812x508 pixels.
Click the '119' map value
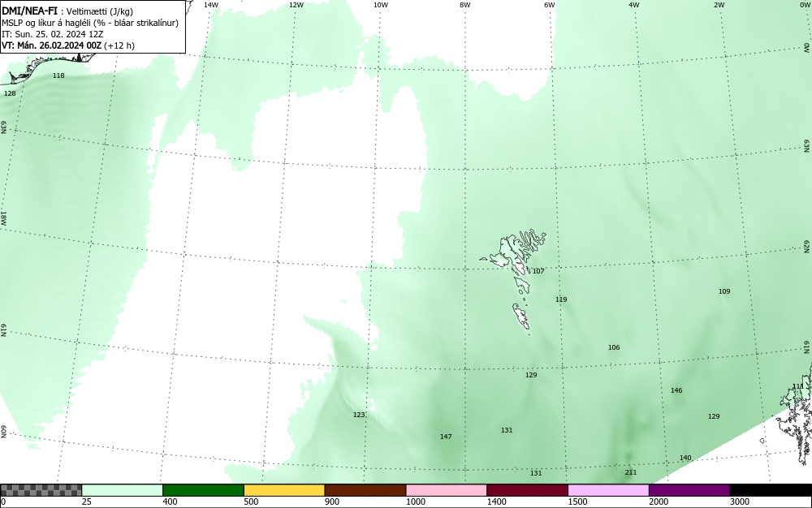[x=561, y=299]
